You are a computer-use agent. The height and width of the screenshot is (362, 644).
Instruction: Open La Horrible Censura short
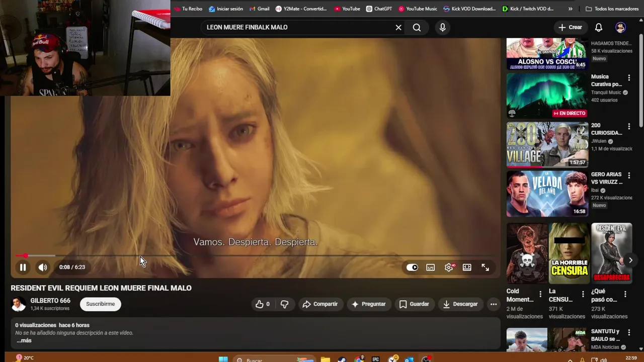(569, 253)
